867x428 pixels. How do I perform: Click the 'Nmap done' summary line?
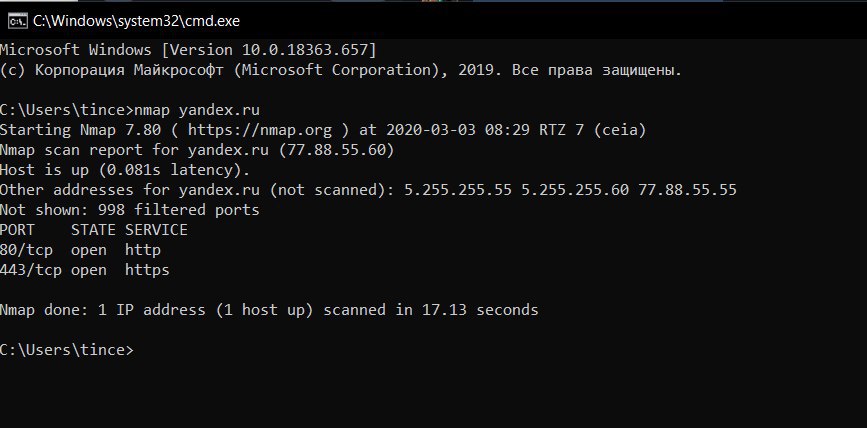[x=269, y=310]
